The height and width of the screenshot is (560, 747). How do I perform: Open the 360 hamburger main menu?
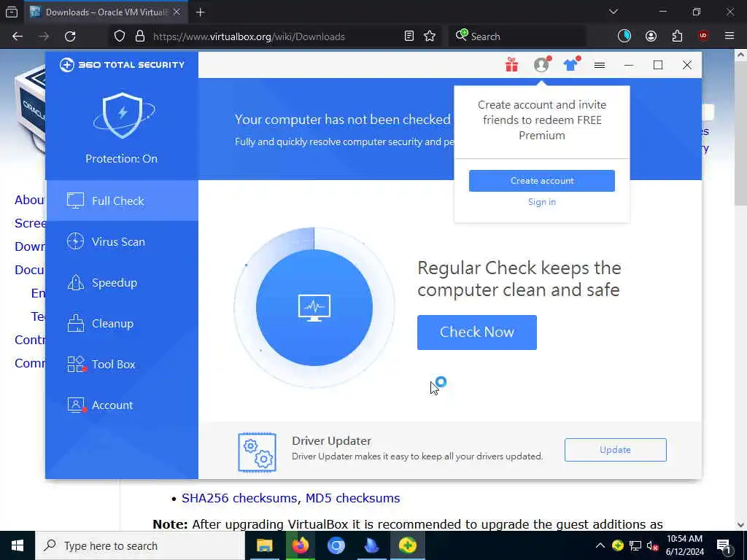point(600,65)
